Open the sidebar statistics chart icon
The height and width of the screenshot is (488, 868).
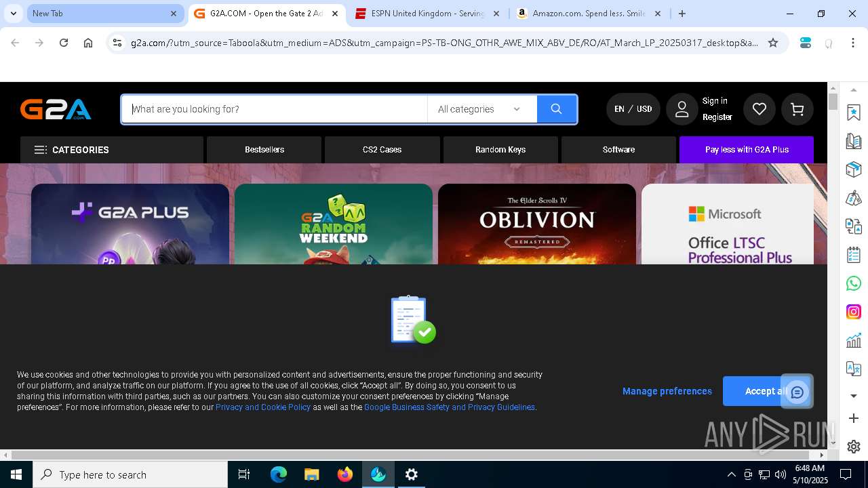[854, 340]
